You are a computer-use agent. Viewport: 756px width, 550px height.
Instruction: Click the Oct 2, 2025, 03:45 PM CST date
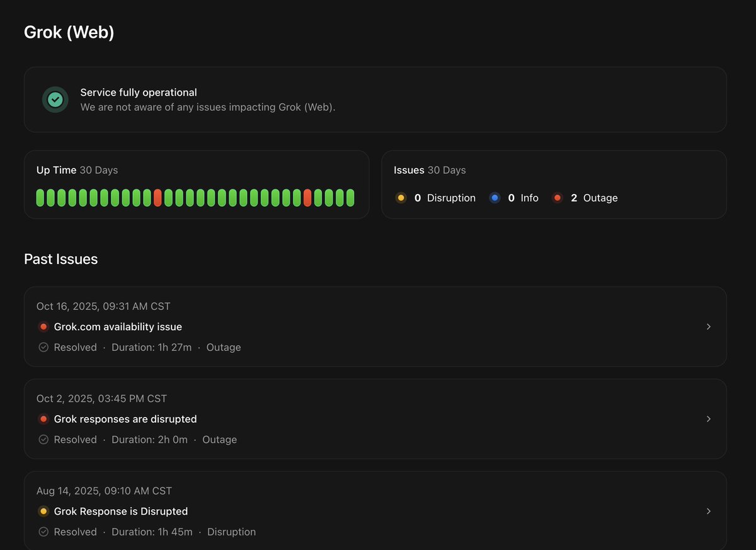coord(101,399)
